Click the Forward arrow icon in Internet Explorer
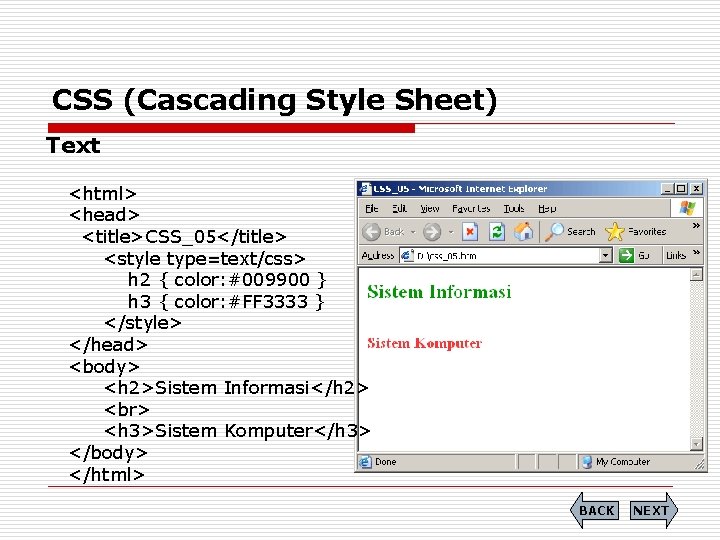This screenshot has width=720, height=540. coord(432,232)
